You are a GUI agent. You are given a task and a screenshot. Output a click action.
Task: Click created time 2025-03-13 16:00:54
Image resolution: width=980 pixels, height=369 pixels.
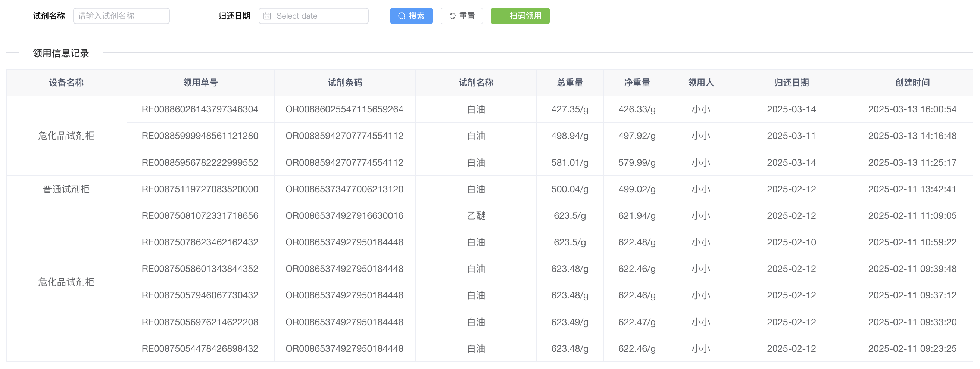(x=912, y=109)
